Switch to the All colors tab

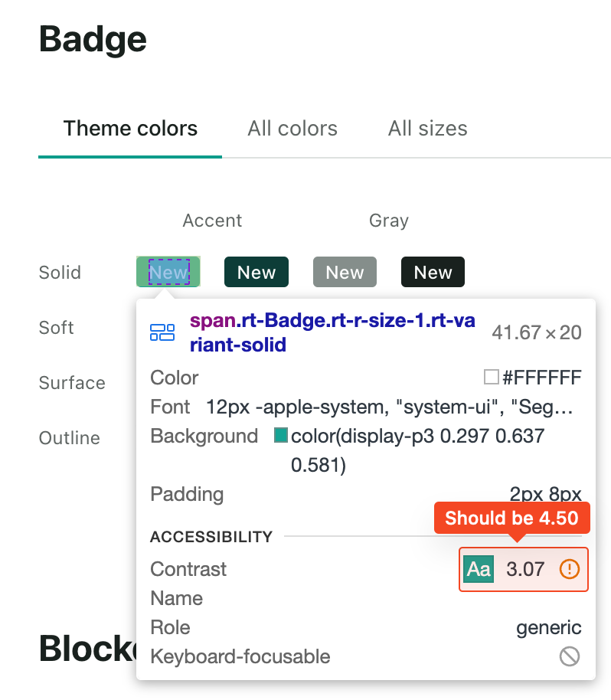coord(292,128)
